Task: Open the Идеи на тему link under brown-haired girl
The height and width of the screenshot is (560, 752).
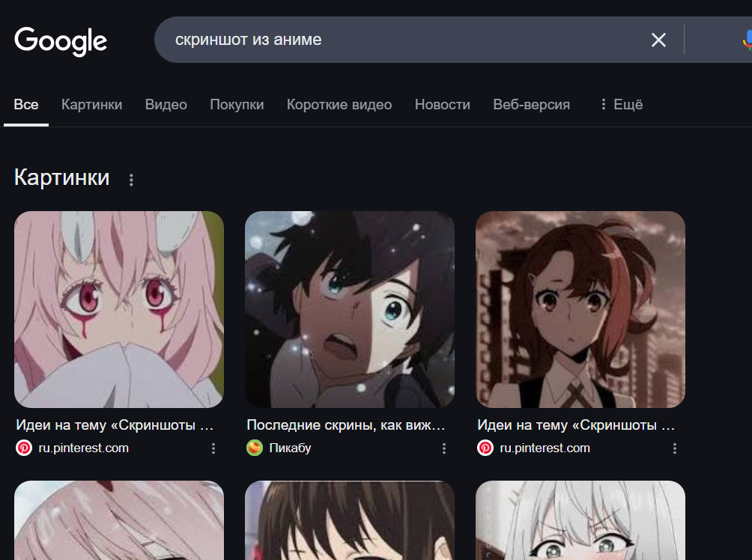Action: point(576,424)
